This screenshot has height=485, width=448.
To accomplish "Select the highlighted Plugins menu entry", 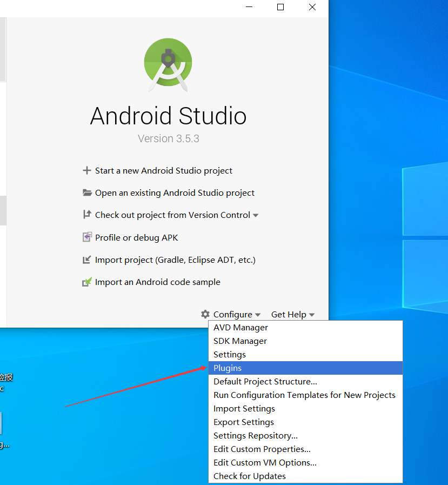I will (305, 368).
